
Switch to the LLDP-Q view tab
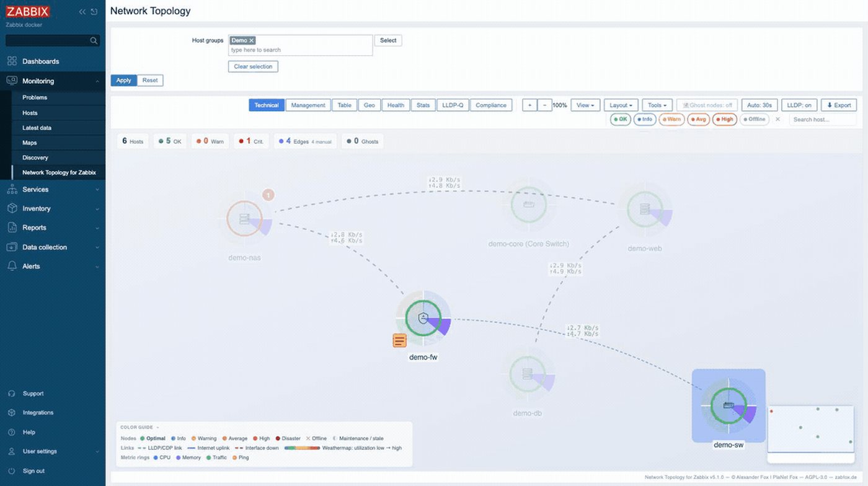pos(453,105)
